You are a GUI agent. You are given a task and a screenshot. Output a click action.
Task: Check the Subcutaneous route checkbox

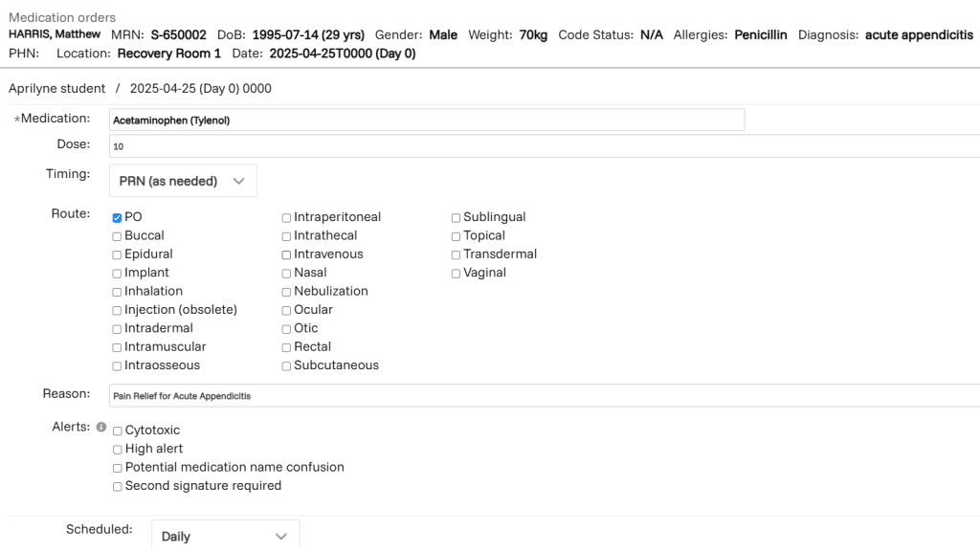tap(286, 366)
